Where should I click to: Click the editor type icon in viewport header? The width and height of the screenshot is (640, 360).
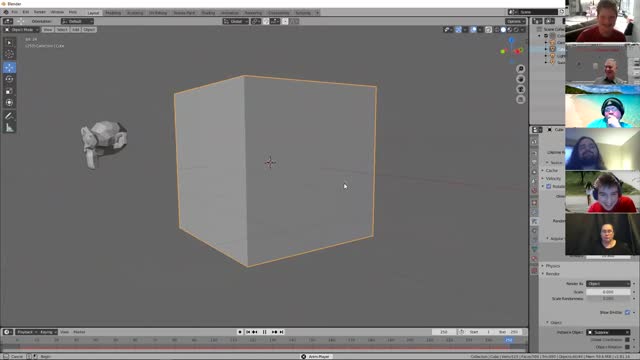tap(7, 21)
